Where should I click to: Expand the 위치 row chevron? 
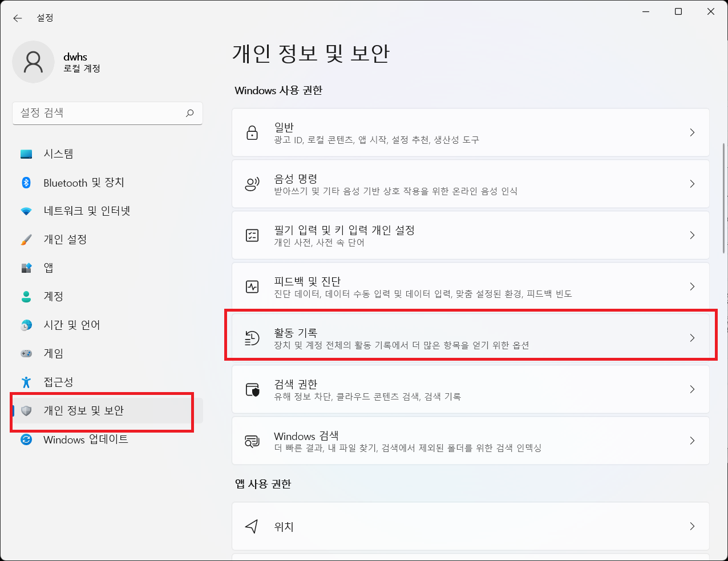[692, 526]
